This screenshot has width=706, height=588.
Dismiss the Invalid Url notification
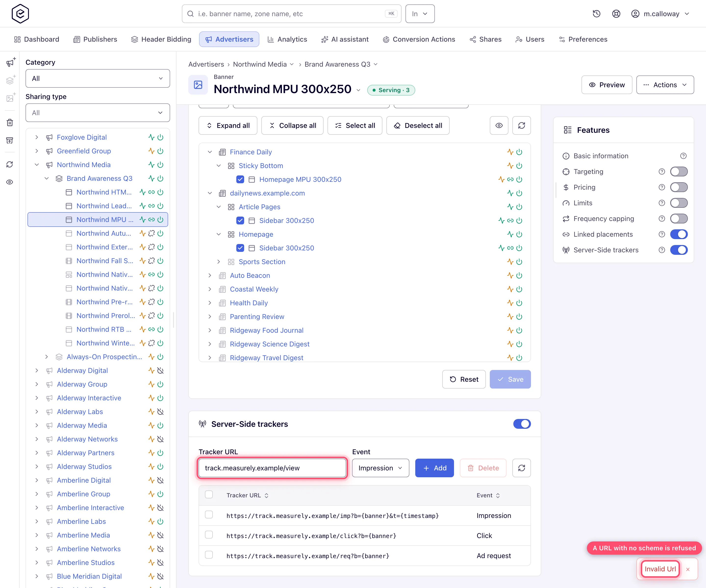(x=688, y=569)
